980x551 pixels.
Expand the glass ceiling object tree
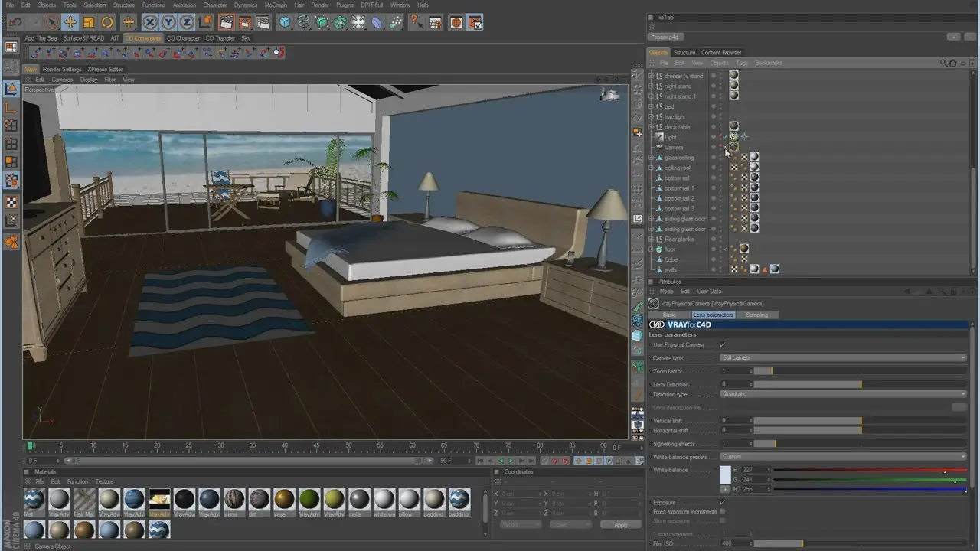pos(652,158)
